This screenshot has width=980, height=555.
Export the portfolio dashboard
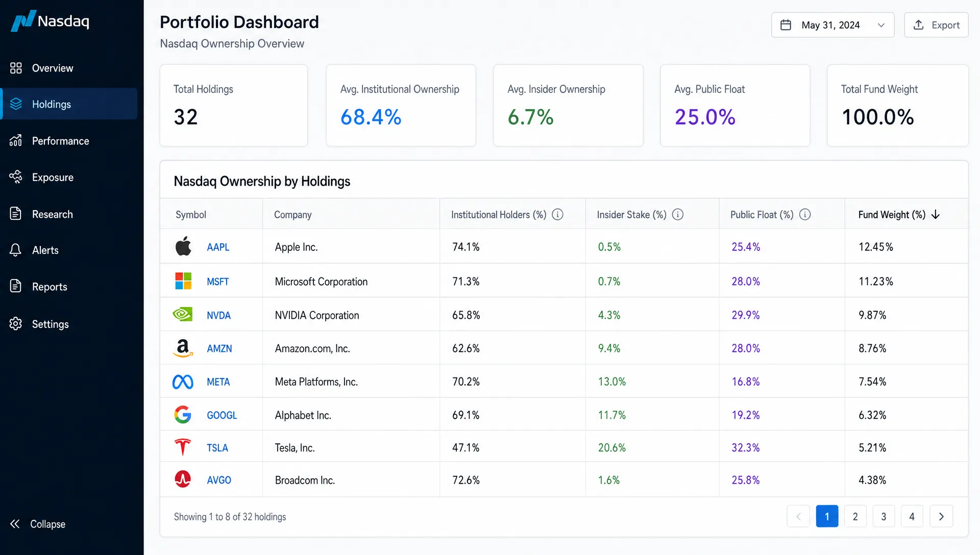click(936, 25)
